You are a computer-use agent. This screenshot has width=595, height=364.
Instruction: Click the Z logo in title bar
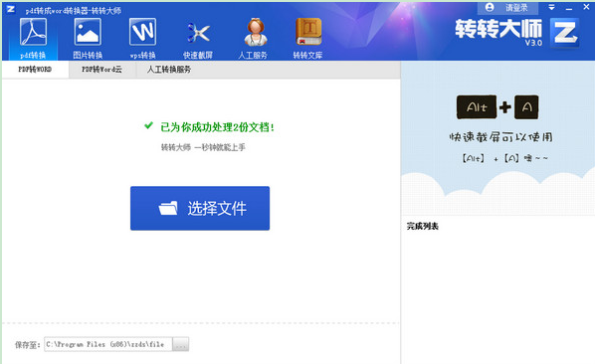[x=11, y=9]
